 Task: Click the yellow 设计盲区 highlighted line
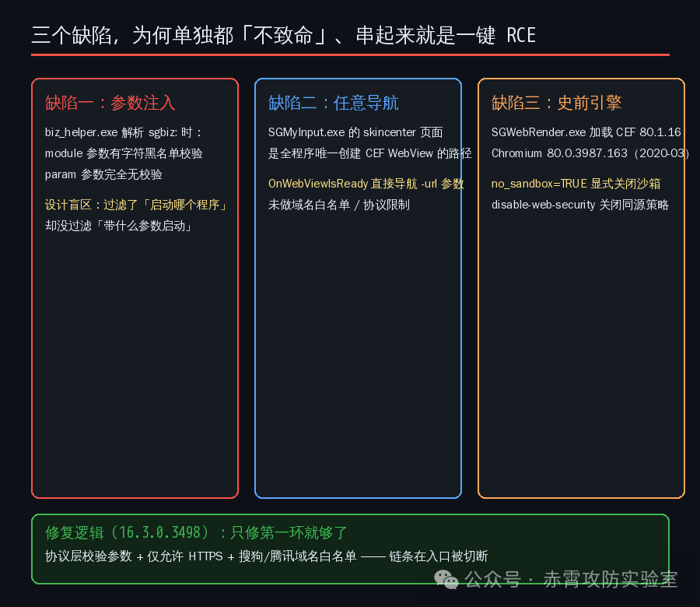[137, 205]
